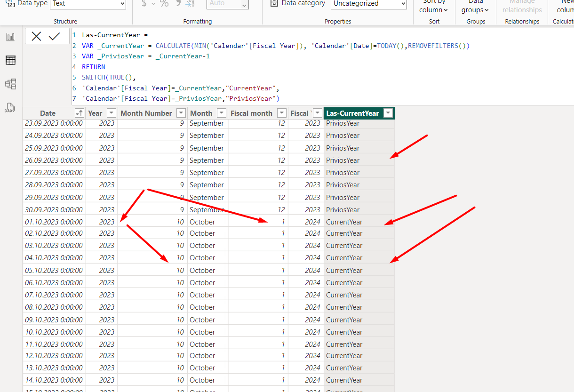Open the DAX query view icon

pos(10,108)
